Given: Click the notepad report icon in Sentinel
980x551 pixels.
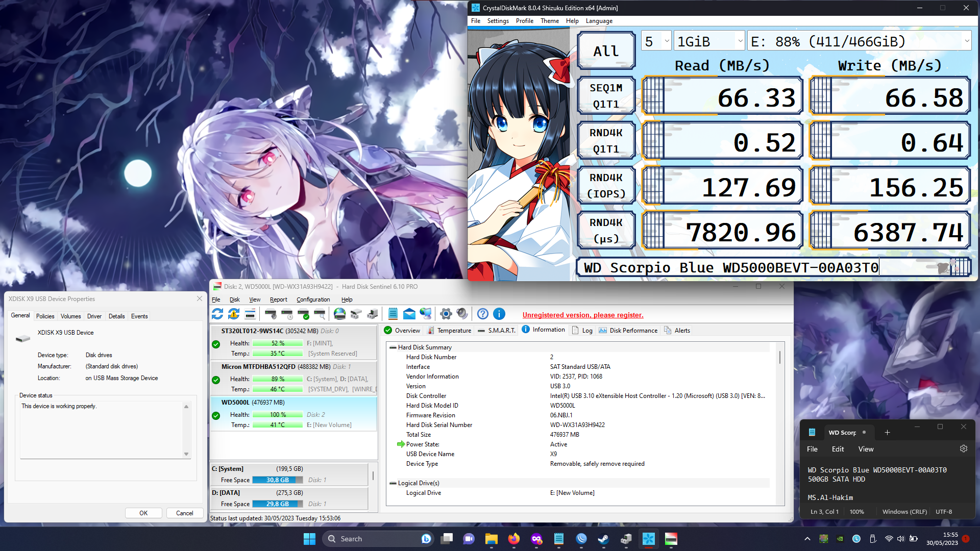Looking at the screenshot, I should click(x=393, y=314).
